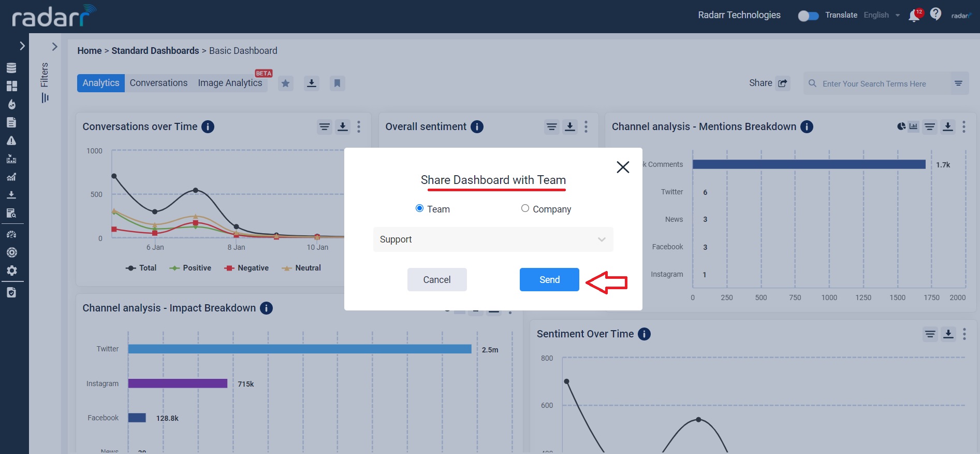This screenshot has height=454, width=980.
Task: Open the clipboard check sidebar icon
Action: (x=11, y=292)
